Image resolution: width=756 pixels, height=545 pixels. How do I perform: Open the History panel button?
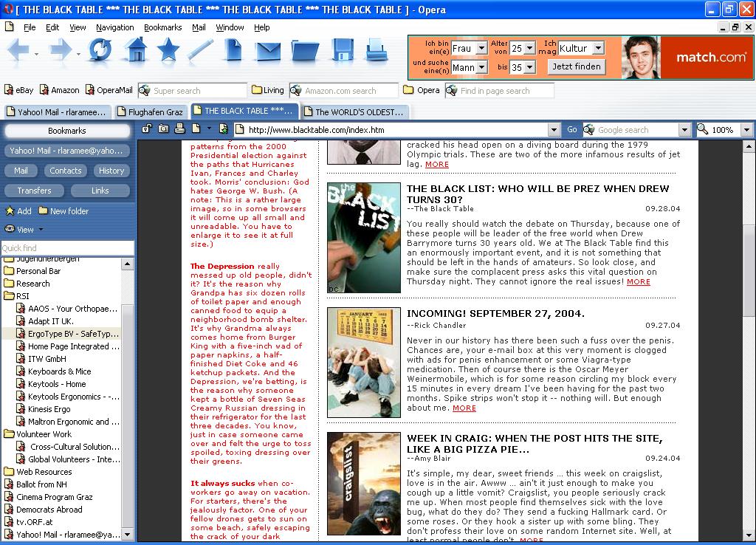coord(111,171)
